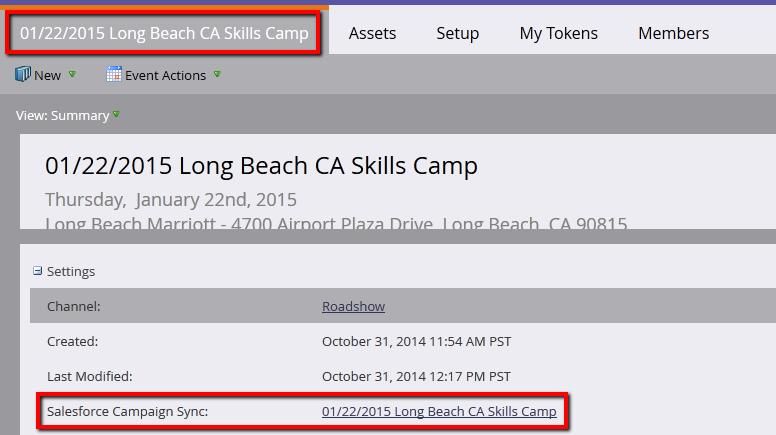Click the Thursday, January 22nd event date
Screen dimensions: 776x435
pyautogui.click(x=171, y=199)
